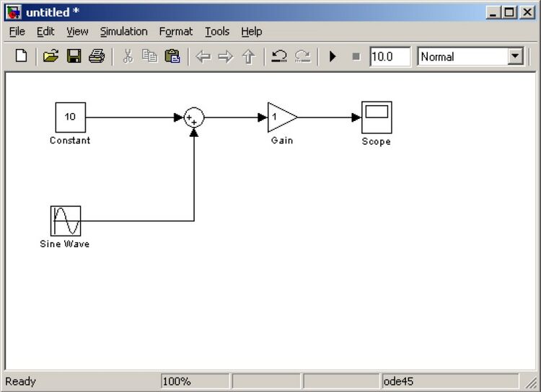Click the Stop simulation square button

click(356, 57)
